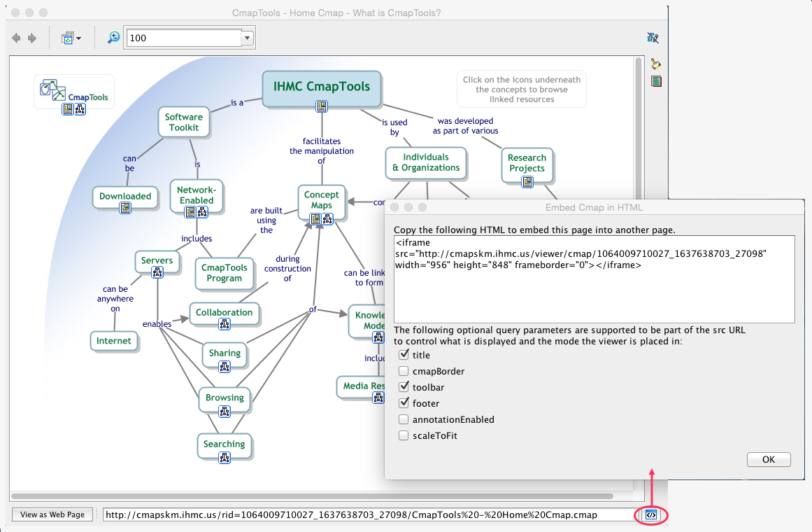
Task: Click the horizontal scrollbar of the map
Action: (x=312, y=496)
